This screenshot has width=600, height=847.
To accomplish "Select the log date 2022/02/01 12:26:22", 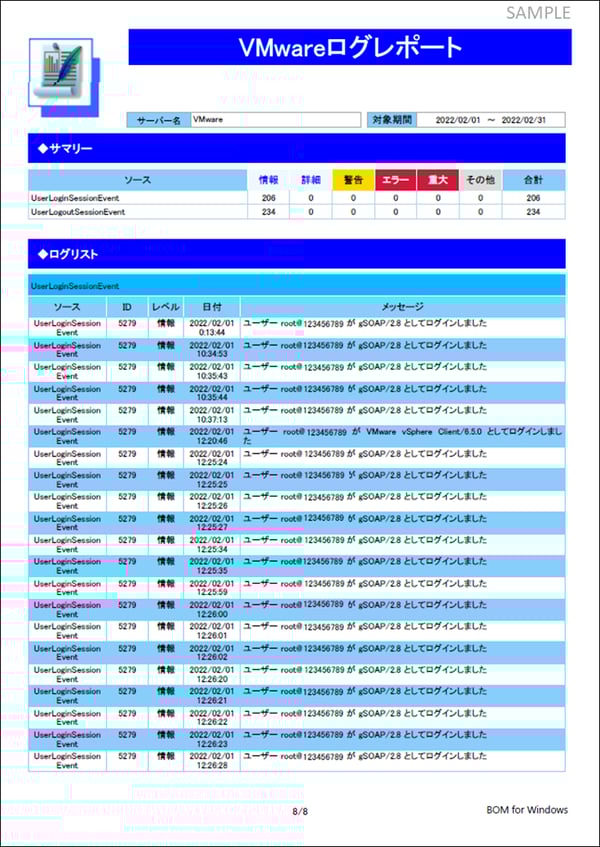I will tap(212, 717).
